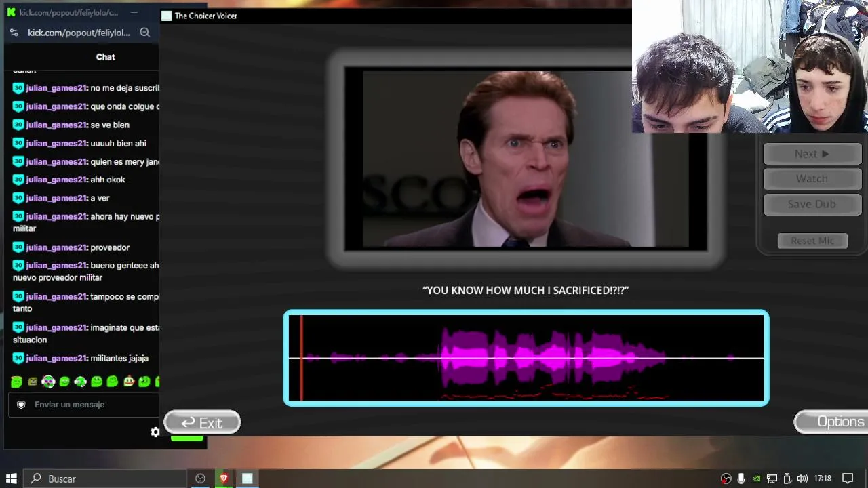Exit the Choicer Voicer dubbing screen
This screenshot has width=868, height=488.
coord(202,422)
